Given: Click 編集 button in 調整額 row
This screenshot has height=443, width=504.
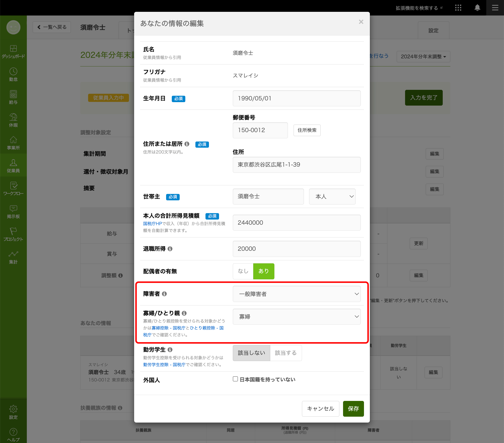Looking at the screenshot, I should click(x=418, y=275).
